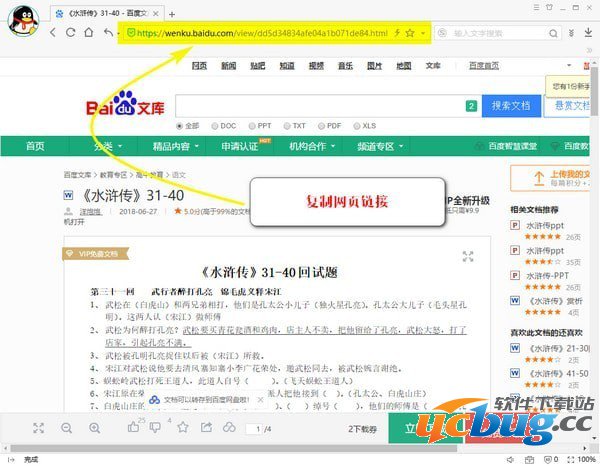Click the QQ penguin avatar icon
The width and height of the screenshot is (600, 466).
(23, 21)
